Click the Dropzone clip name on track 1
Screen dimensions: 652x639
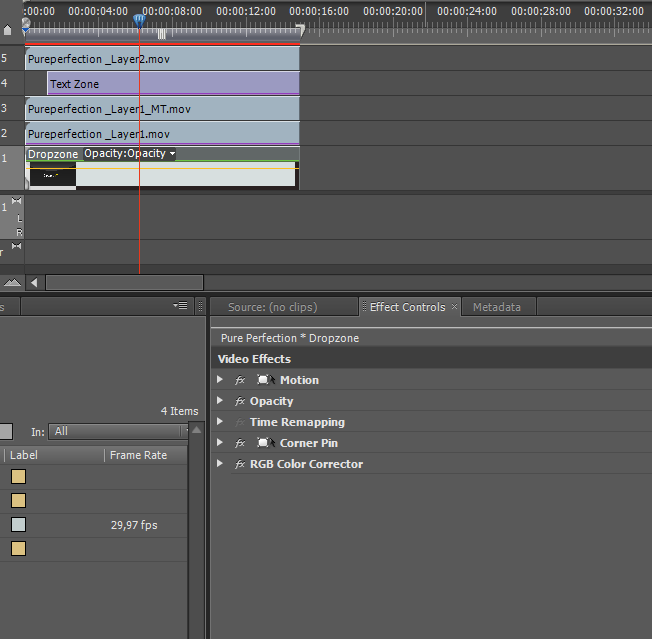pyautogui.click(x=53, y=154)
